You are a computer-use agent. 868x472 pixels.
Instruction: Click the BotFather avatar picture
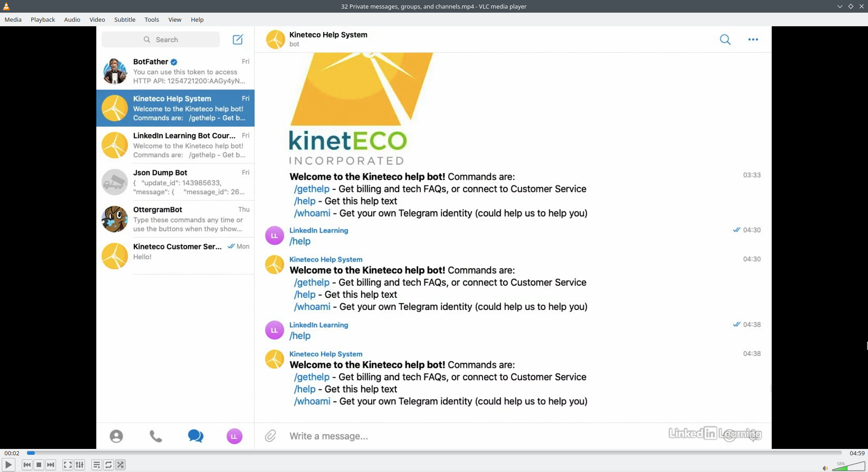point(115,71)
